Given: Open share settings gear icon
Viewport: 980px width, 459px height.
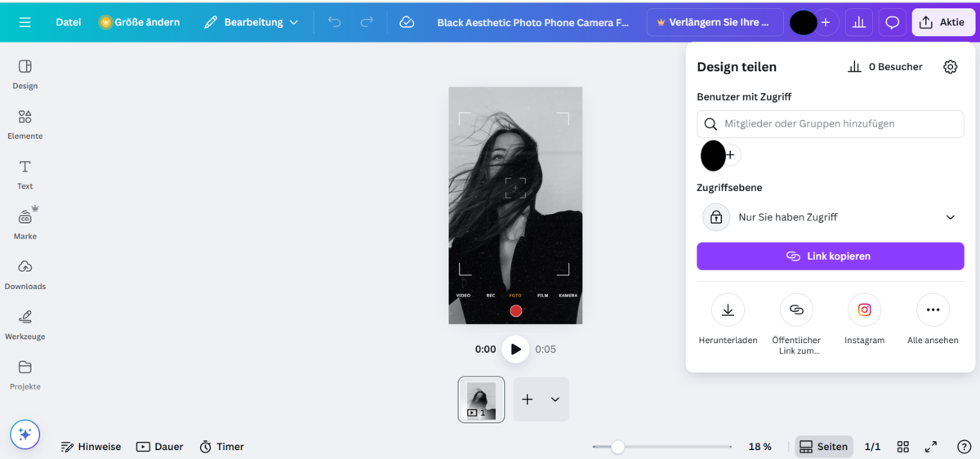Looking at the screenshot, I should click(950, 67).
